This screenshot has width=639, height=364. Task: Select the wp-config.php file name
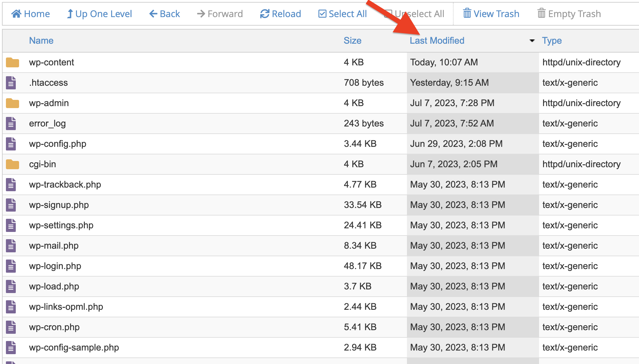58,144
